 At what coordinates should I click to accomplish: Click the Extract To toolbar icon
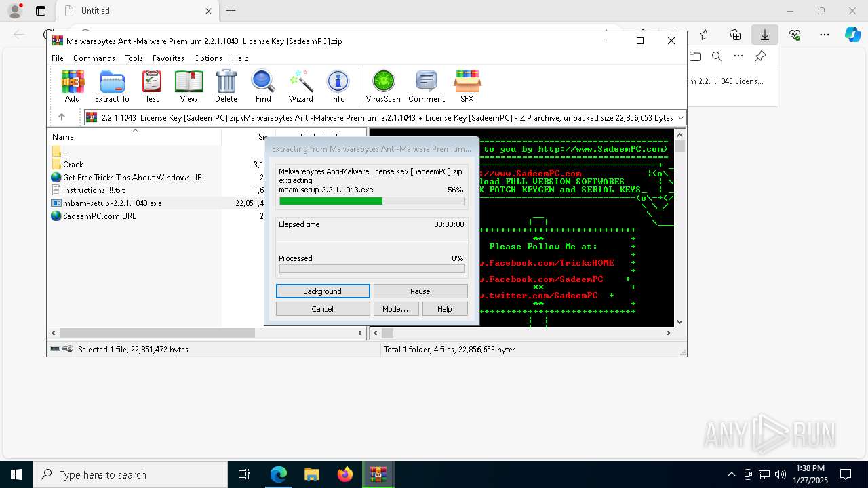(112, 86)
